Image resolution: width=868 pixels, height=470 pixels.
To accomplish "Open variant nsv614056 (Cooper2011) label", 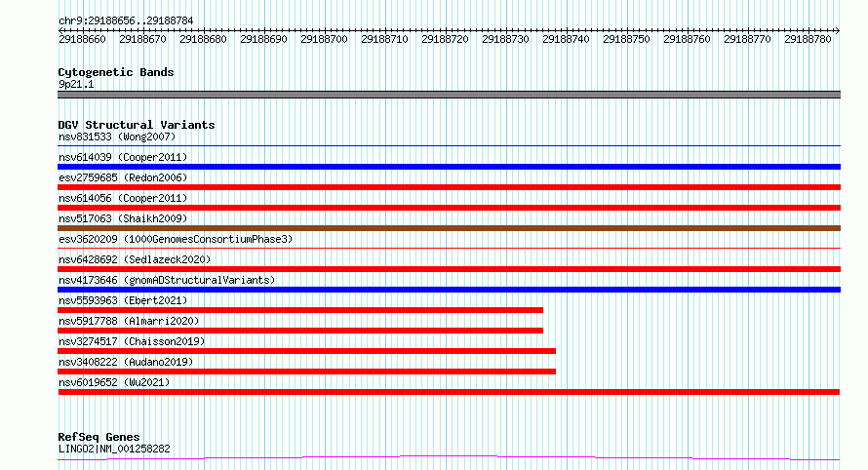I will tap(123, 198).
